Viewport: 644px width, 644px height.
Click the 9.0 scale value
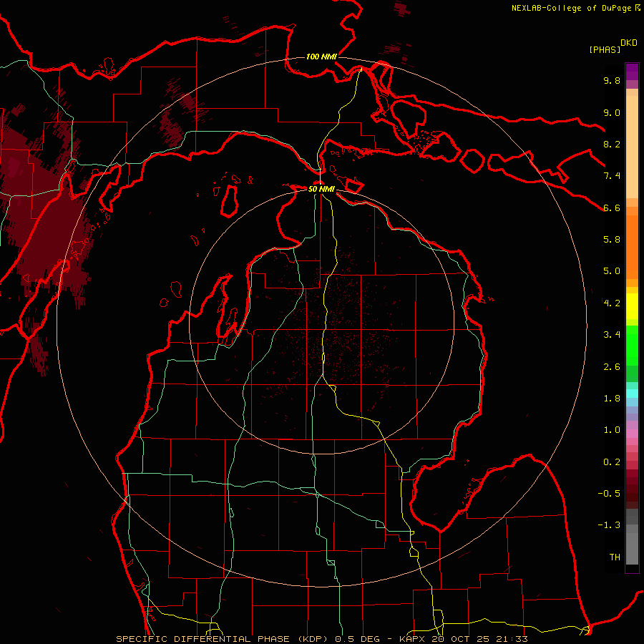612,112
